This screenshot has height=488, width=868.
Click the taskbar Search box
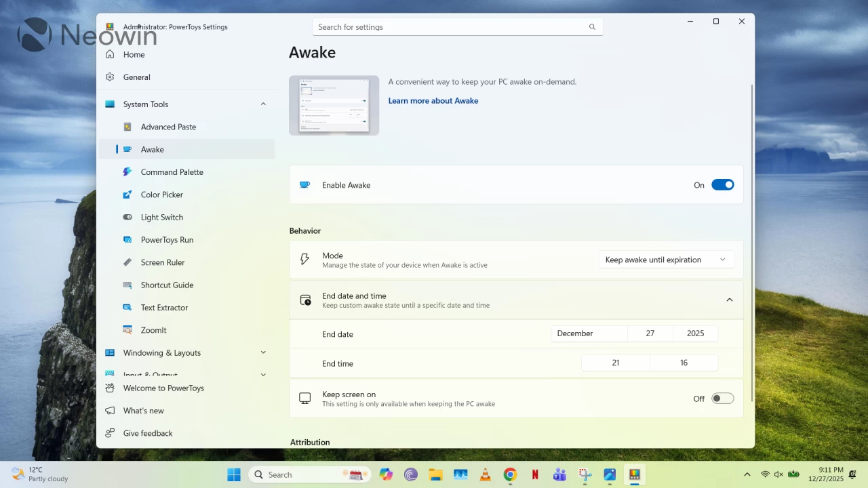pos(310,474)
